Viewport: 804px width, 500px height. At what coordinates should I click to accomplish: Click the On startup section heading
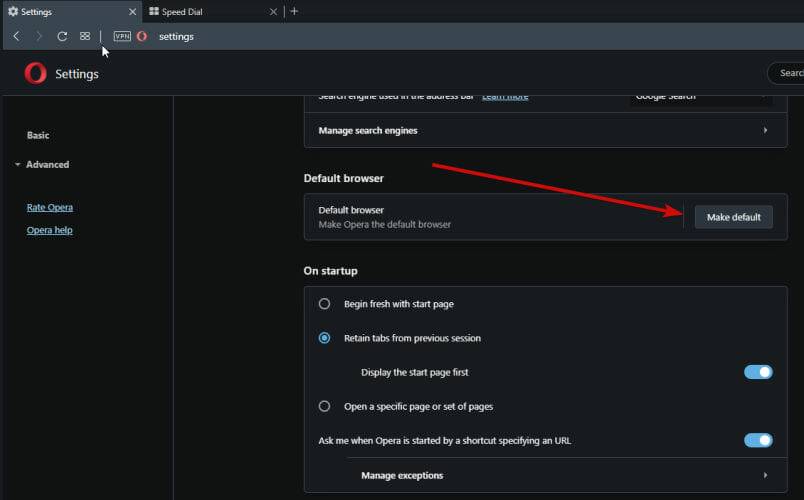coord(330,271)
